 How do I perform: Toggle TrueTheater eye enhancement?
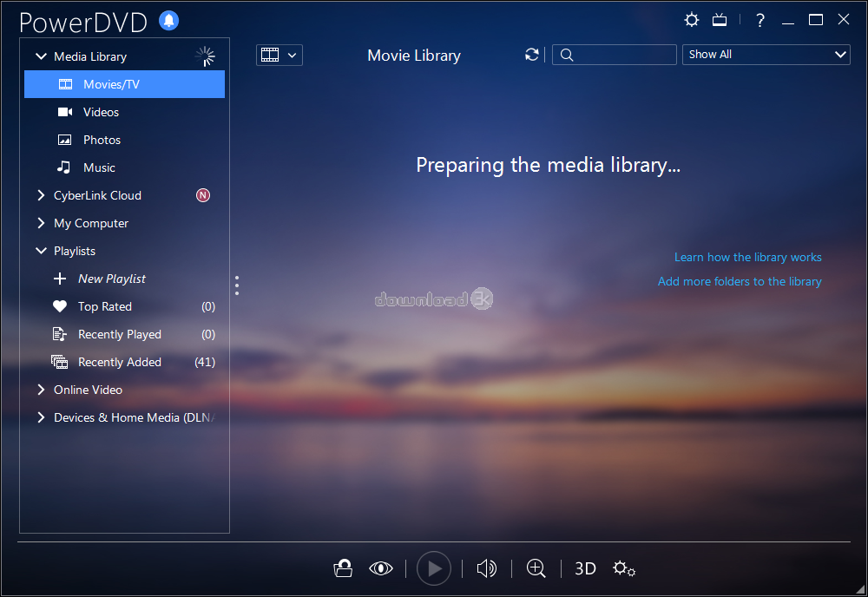coord(380,568)
